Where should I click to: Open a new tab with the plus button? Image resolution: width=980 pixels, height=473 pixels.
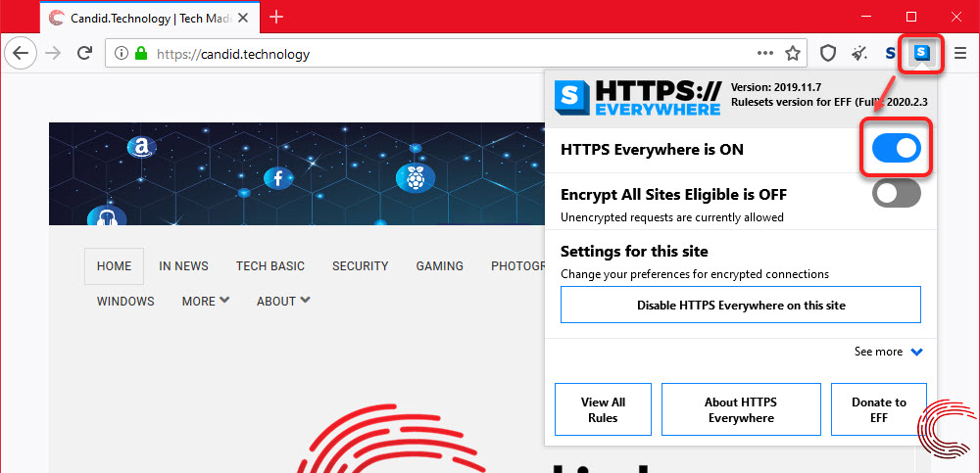click(275, 17)
